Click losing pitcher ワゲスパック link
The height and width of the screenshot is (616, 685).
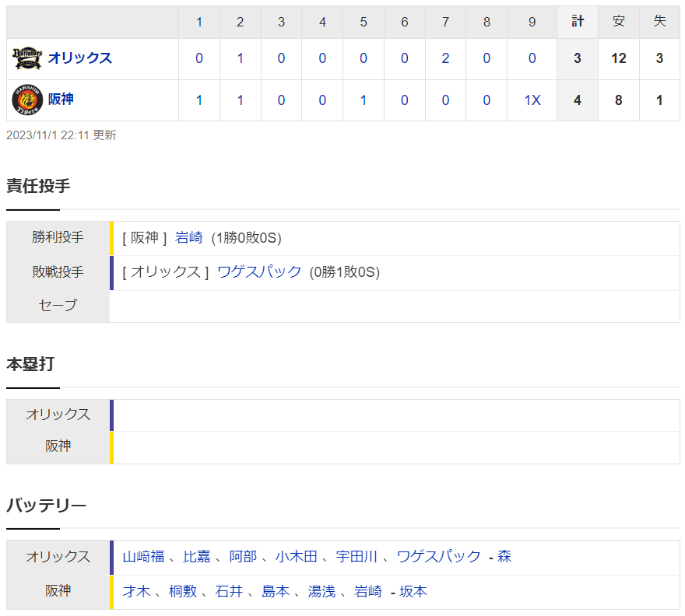click(259, 272)
